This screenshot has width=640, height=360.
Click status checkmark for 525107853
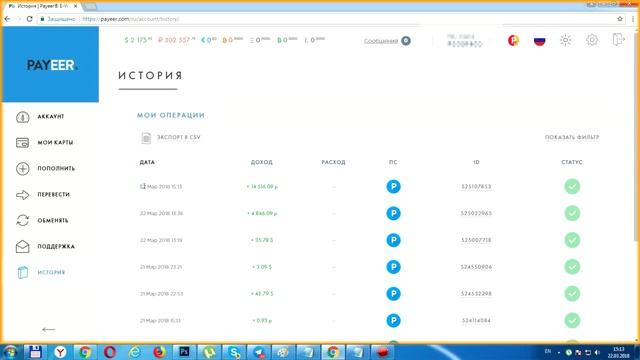(x=572, y=187)
